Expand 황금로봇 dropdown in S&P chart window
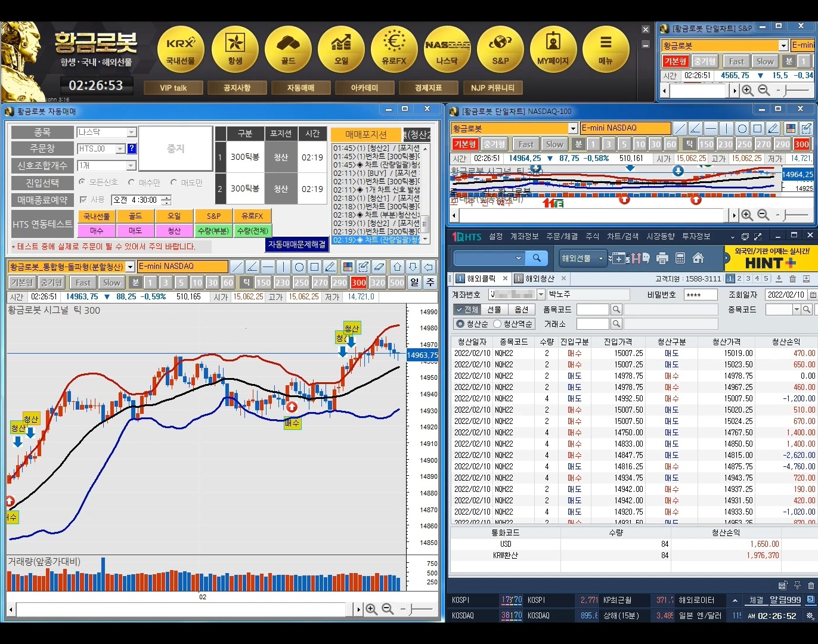 coord(783,45)
